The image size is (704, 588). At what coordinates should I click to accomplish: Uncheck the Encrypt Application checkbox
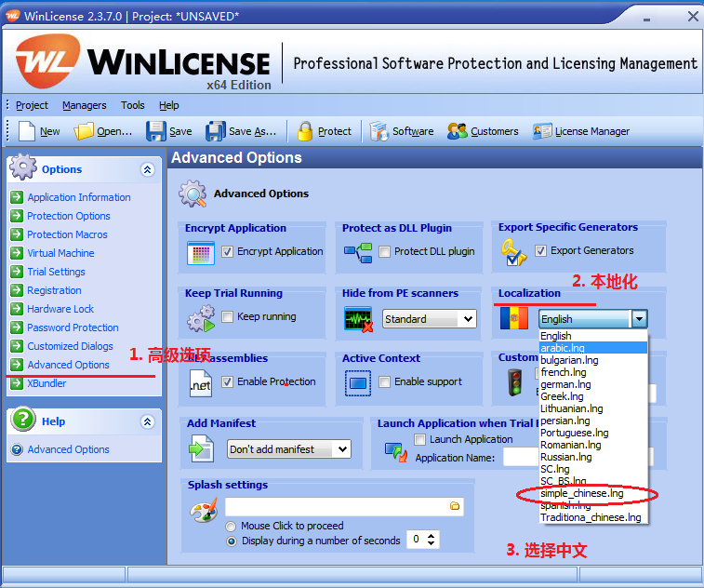point(228,251)
